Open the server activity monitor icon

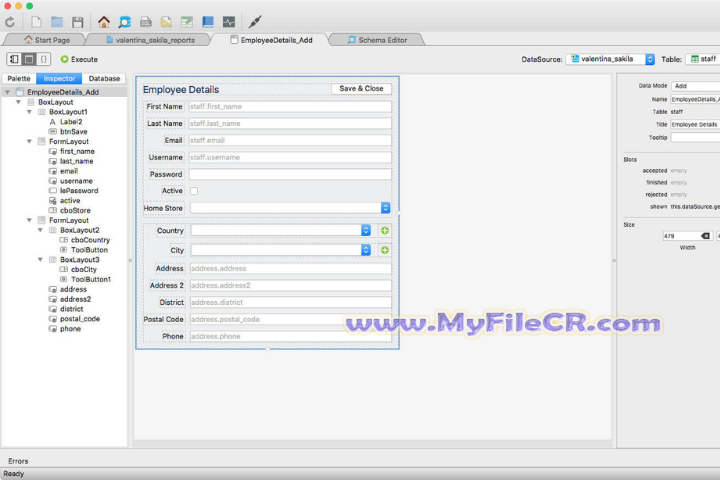tap(229, 22)
